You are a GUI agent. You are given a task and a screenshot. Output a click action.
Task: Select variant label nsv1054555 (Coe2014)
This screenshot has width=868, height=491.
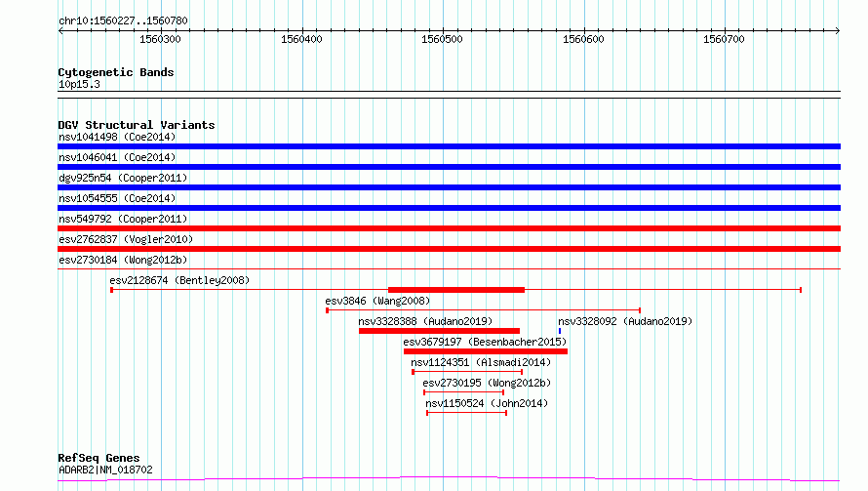[117, 198]
